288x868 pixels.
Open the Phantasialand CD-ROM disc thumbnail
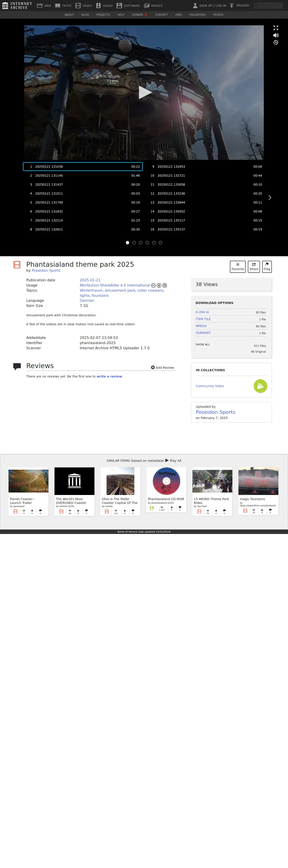[166, 481]
